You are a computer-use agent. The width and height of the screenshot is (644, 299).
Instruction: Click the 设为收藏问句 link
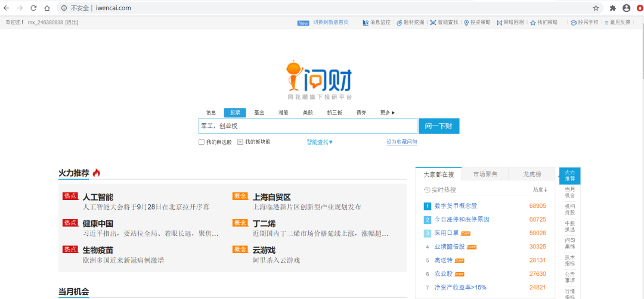tap(402, 142)
